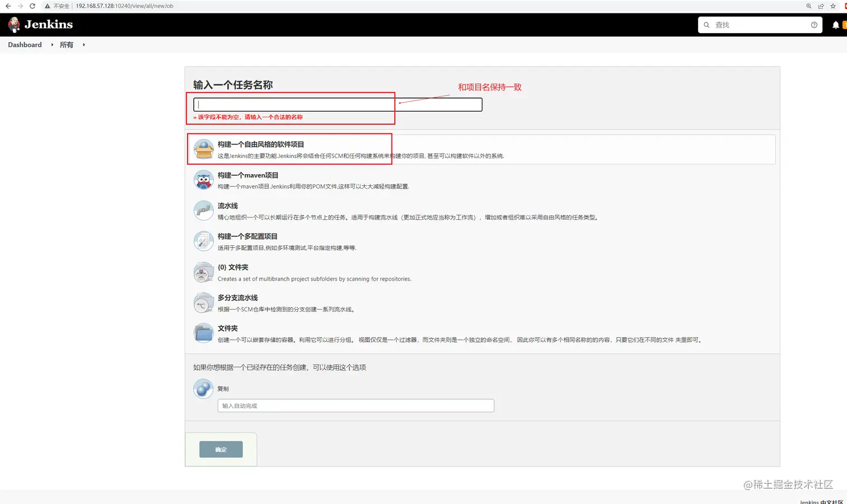Select the 多分支流水线 icon
This screenshot has height=504, width=847.
click(203, 302)
